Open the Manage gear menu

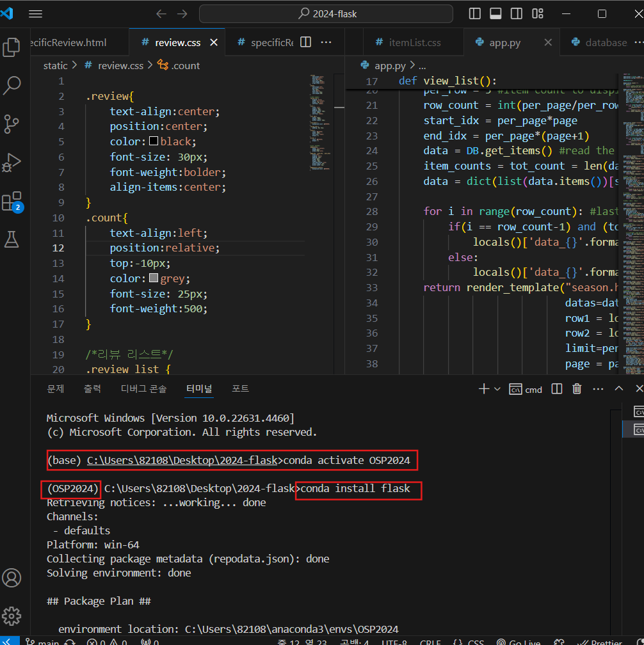12,616
